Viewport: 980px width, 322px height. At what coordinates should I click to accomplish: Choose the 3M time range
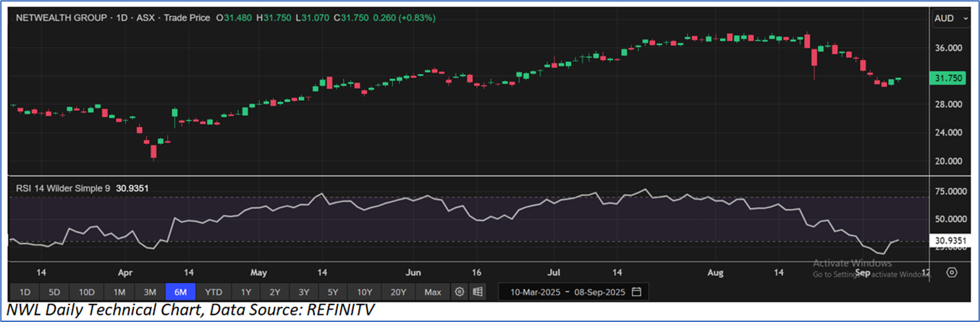(x=150, y=292)
